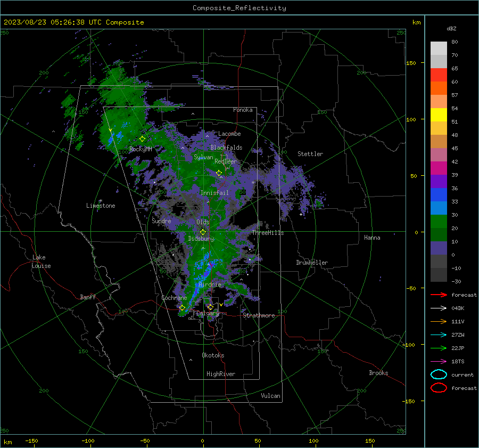The image size is (479, 448).
Task: Click the Drumheller city label
Action: tap(312, 263)
